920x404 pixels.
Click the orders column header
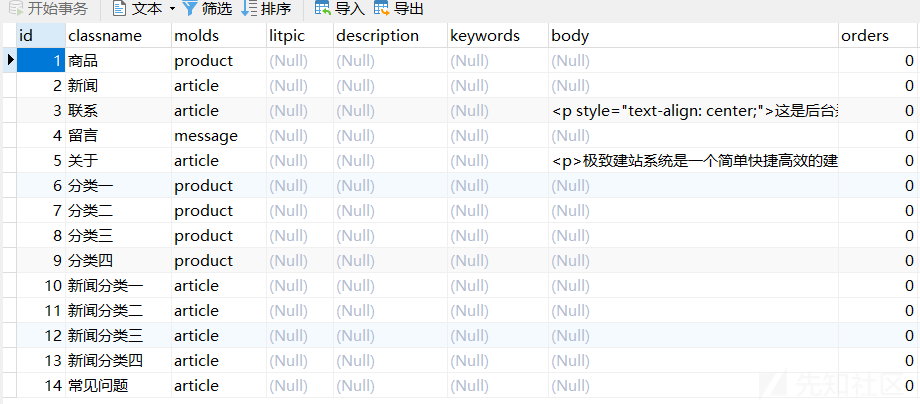tap(865, 36)
